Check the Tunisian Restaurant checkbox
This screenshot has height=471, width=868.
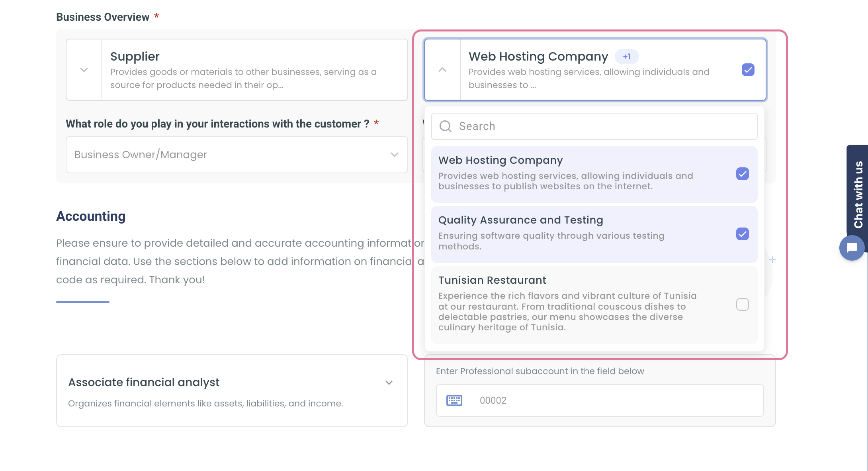(x=742, y=304)
